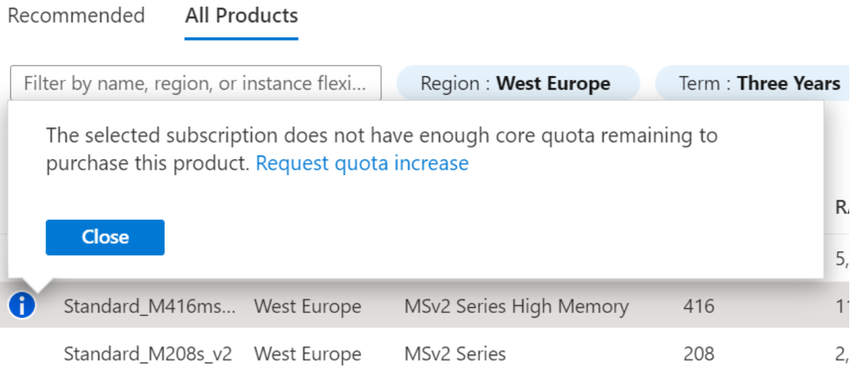Click the cut-off last value in M208s_v2 row
The height and width of the screenshot is (370, 868).
[x=842, y=353]
